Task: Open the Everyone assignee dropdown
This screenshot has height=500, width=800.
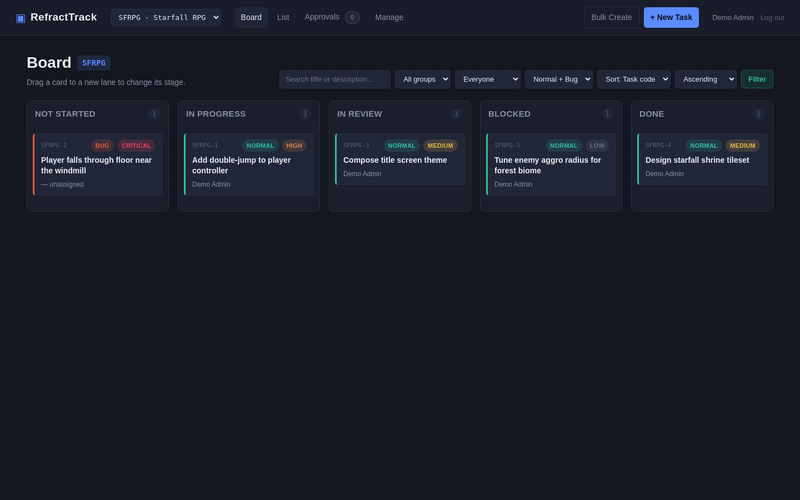Action: 487,79
